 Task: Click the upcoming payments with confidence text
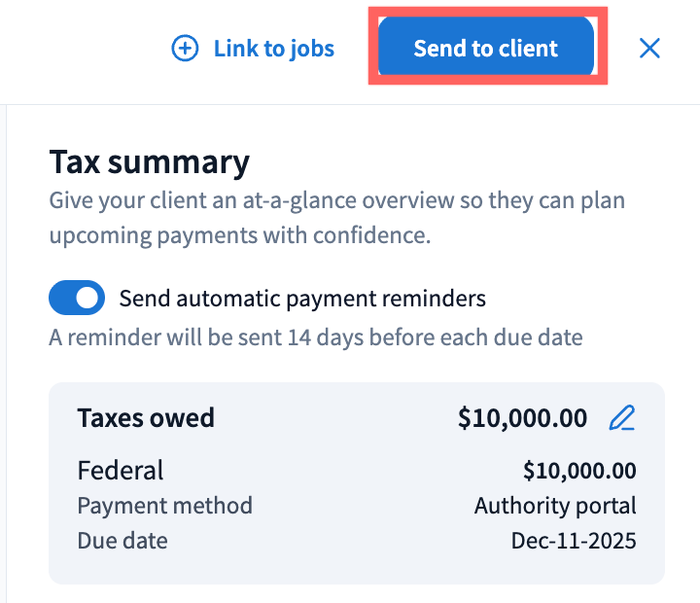point(239,235)
